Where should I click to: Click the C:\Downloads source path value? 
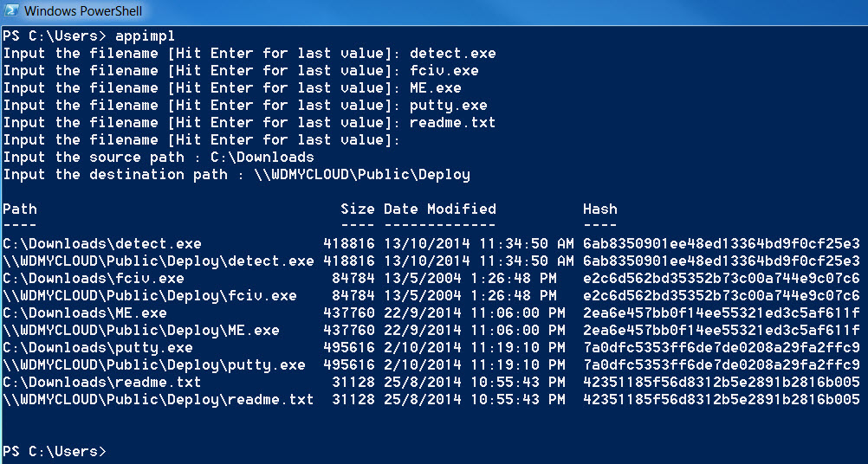tap(262, 157)
